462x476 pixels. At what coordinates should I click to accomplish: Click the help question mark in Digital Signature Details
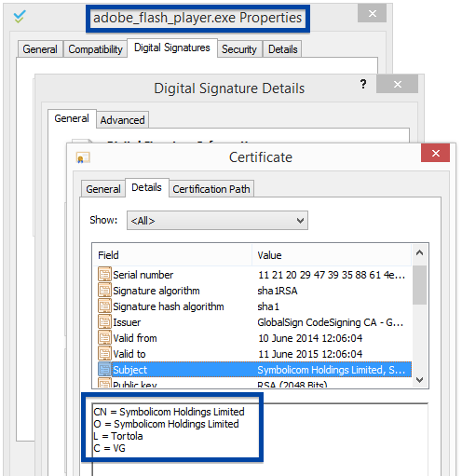pyautogui.click(x=363, y=84)
